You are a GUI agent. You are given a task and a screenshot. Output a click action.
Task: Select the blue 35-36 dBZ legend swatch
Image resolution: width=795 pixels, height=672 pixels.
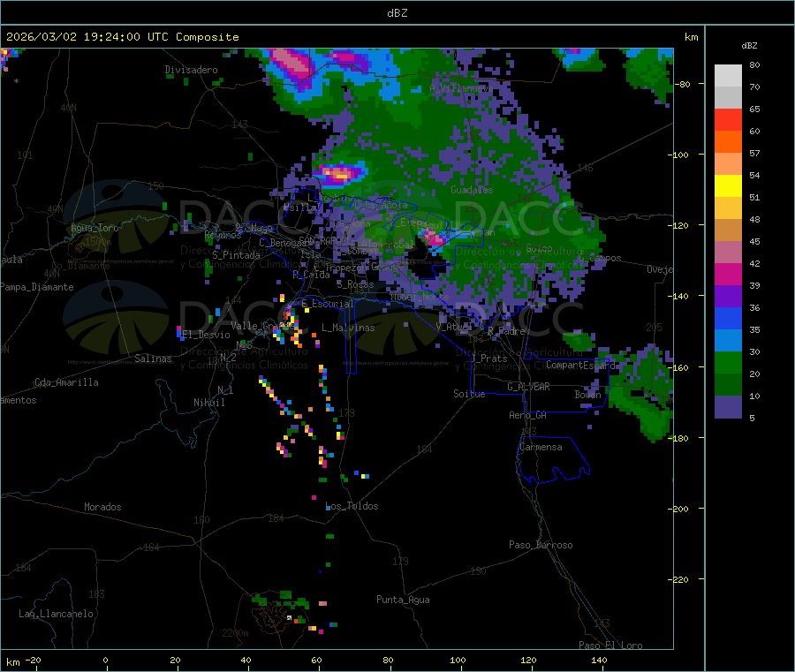point(728,318)
